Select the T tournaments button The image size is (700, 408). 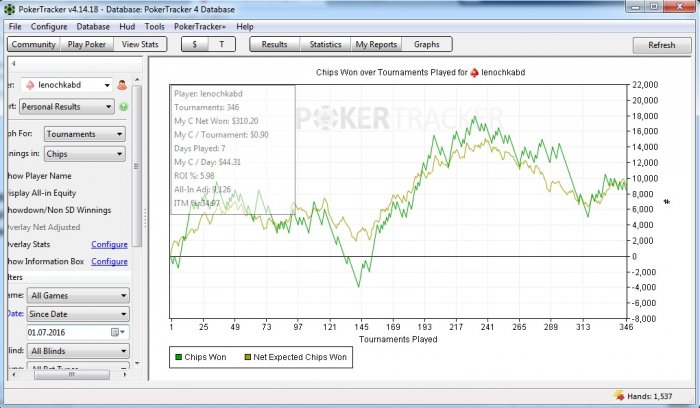222,44
